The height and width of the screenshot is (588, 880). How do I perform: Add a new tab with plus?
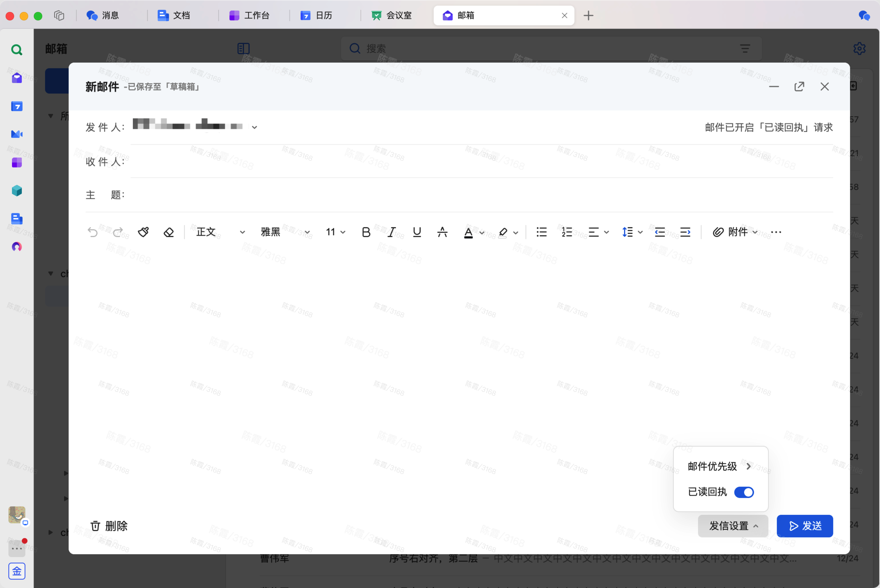click(x=588, y=15)
